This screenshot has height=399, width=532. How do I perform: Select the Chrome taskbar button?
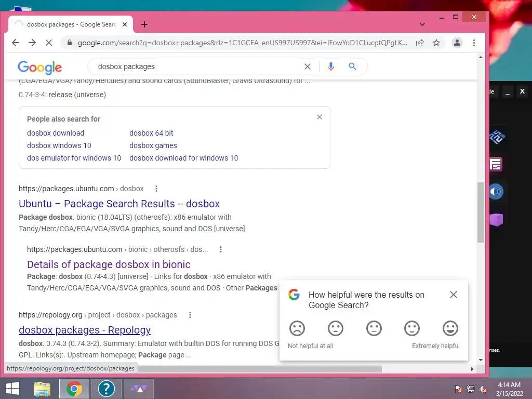point(74,389)
